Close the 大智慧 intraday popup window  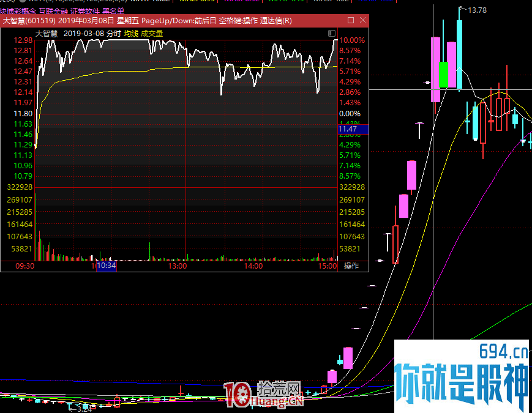coord(362,20)
